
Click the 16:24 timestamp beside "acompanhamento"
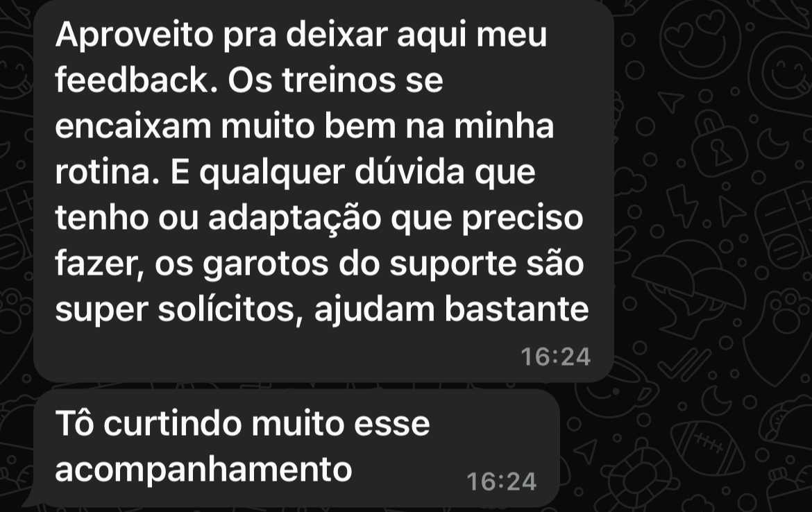pyautogui.click(x=501, y=481)
